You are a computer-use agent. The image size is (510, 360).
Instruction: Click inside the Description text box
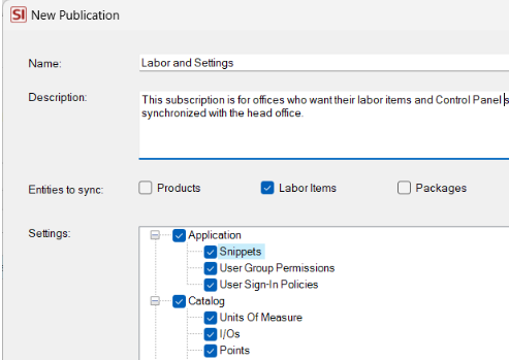(324, 125)
